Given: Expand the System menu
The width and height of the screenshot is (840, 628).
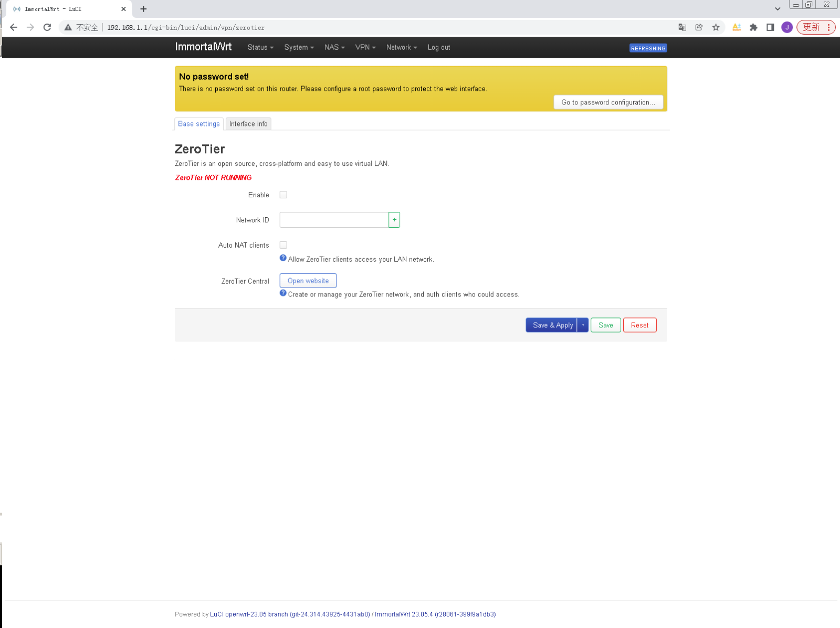Looking at the screenshot, I should [x=299, y=47].
